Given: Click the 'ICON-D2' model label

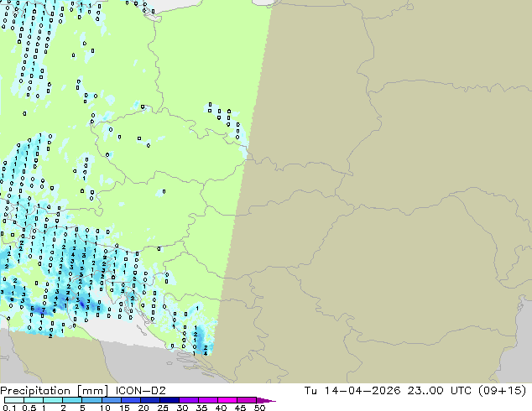Looking at the screenshot, I should pyautogui.click(x=140, y=391).
